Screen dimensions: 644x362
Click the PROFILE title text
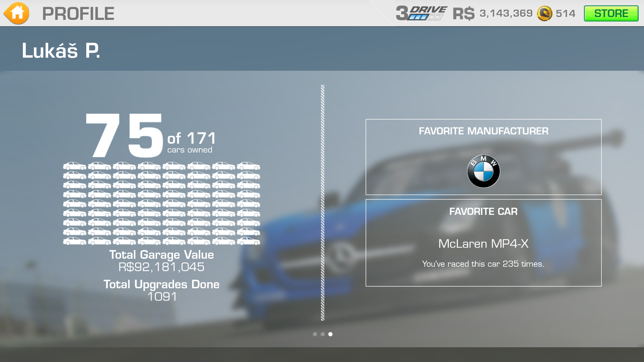78,14
